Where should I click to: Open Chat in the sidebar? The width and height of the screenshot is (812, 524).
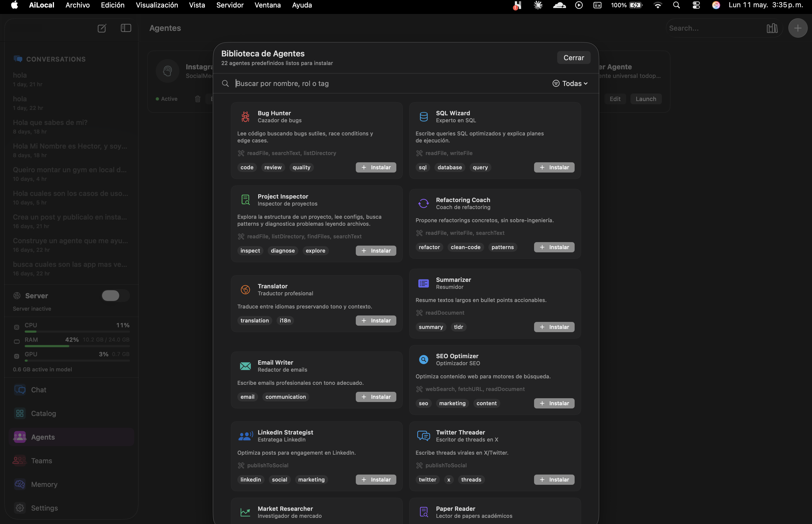coord(71,390)
